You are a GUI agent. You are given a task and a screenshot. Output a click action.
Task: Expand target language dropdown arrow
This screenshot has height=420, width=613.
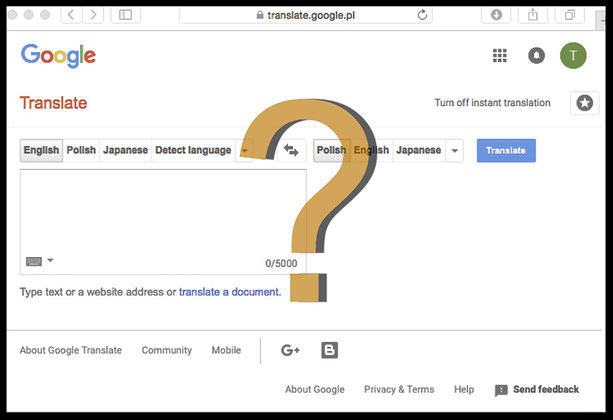[x=454, y=151]
